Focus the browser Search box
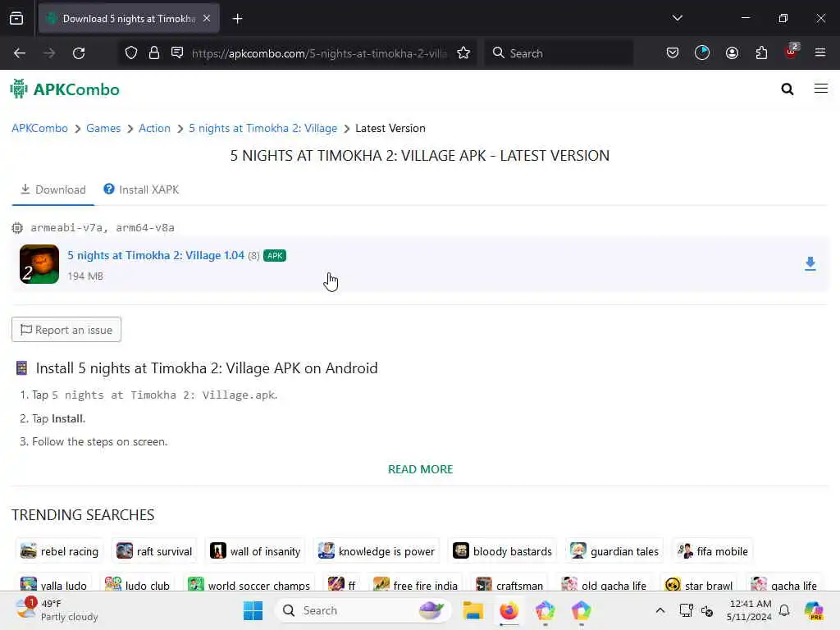This screenshot has height=630, width=840. [559, 53]
